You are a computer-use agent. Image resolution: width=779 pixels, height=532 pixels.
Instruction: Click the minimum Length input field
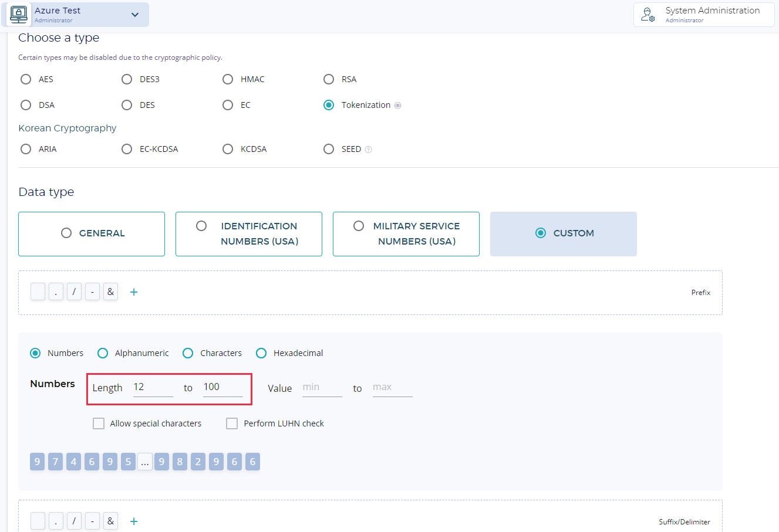tap(153, 387)
